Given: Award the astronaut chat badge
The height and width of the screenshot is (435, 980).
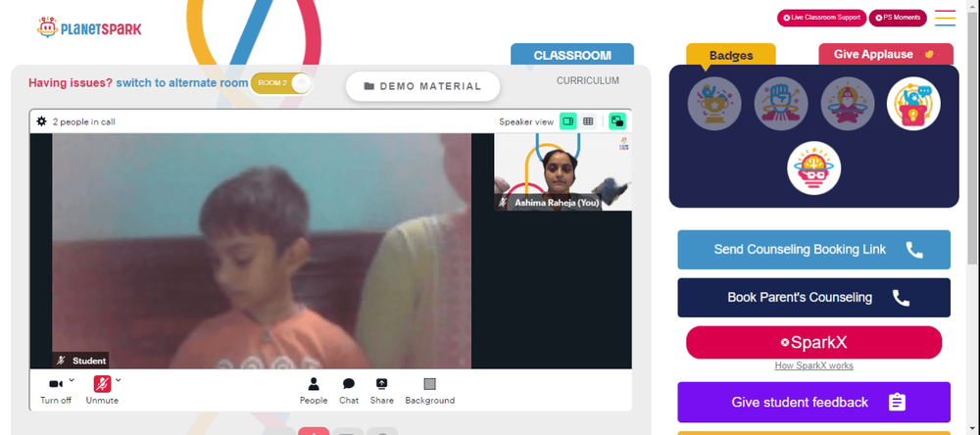Looking at the screenshot, I should (913, 104).
